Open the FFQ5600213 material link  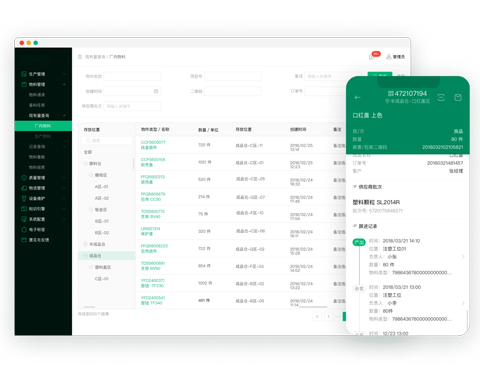tap(153, 177)
